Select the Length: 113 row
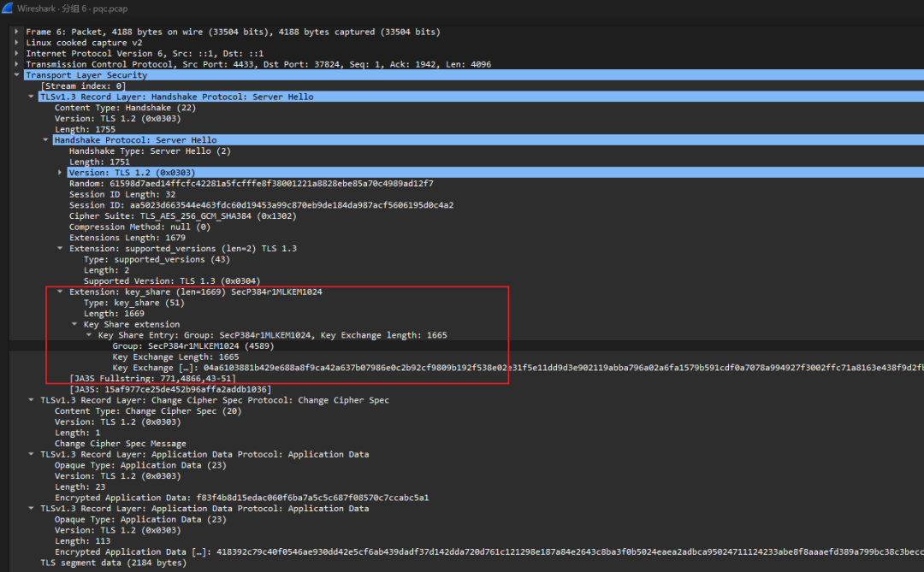The image size is (924, 572). pos(82,541)
